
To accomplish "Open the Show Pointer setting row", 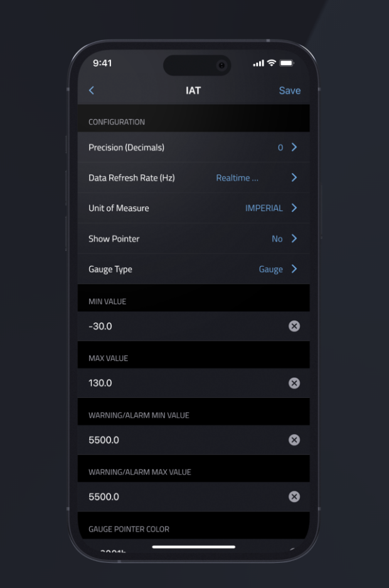I will pos(193,238).
